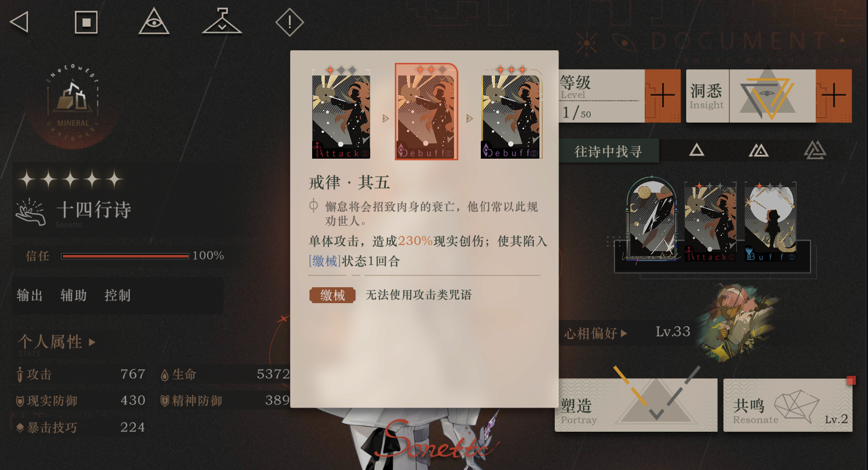This screenshot has width=868, height=470.
Task: Click the Mineral afflatus emblem
Action: [x=73, y=105]
